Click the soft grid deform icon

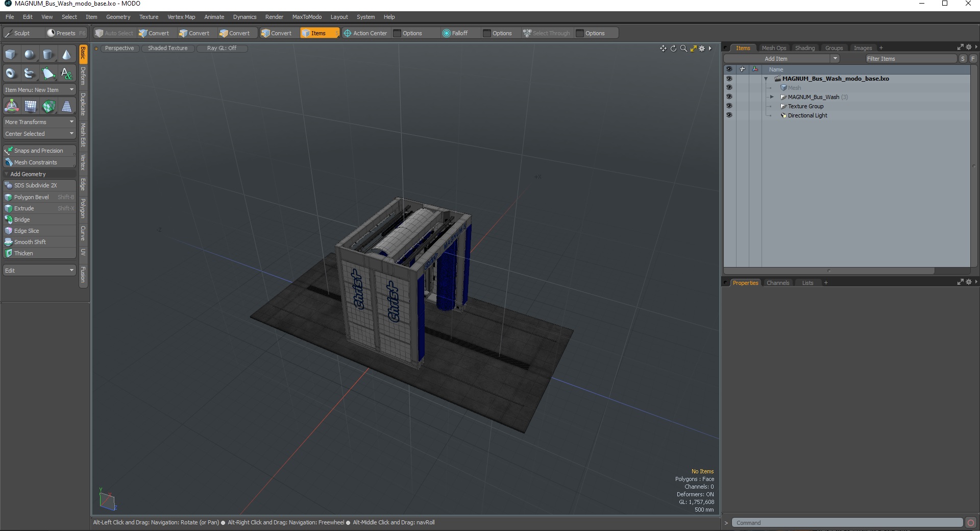pyautogui.click(x=31, y=106)
